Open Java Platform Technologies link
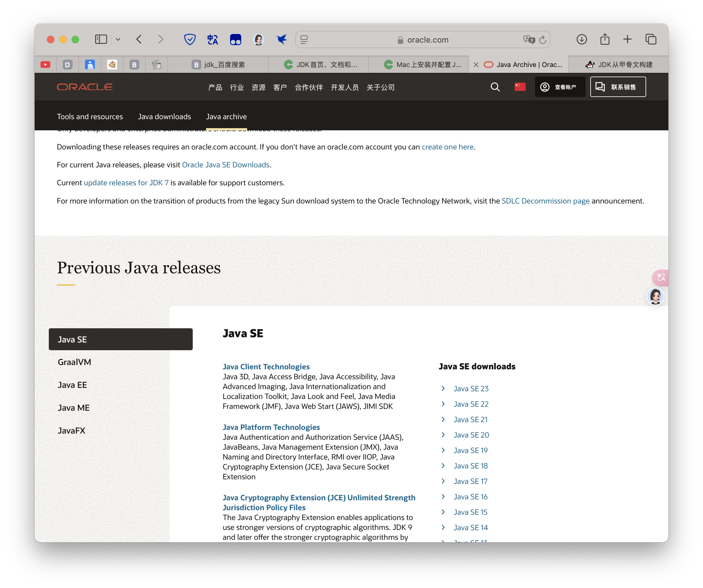The width and height of the screenshot is (703, 588). [x=271, y=427]
